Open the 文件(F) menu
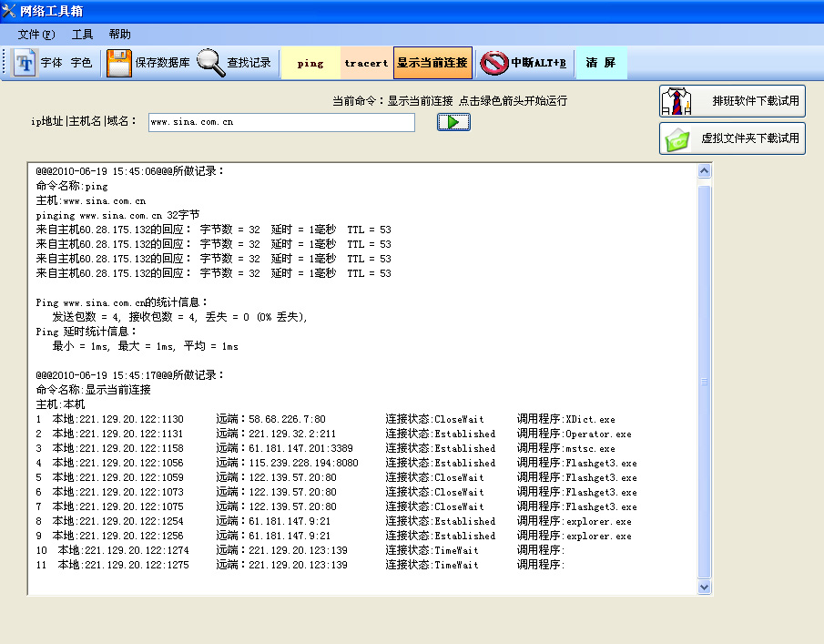824x644 pixels. click(x=36, y=35)
